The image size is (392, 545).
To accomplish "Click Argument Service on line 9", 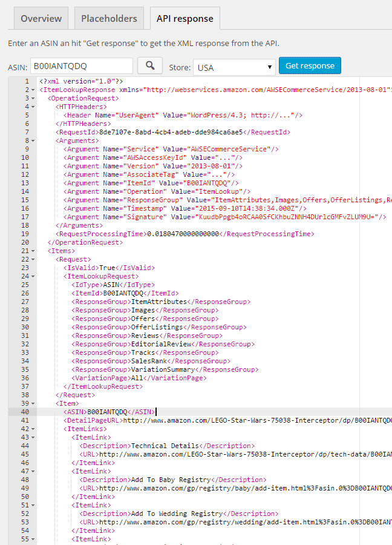I will pos(171,149).
